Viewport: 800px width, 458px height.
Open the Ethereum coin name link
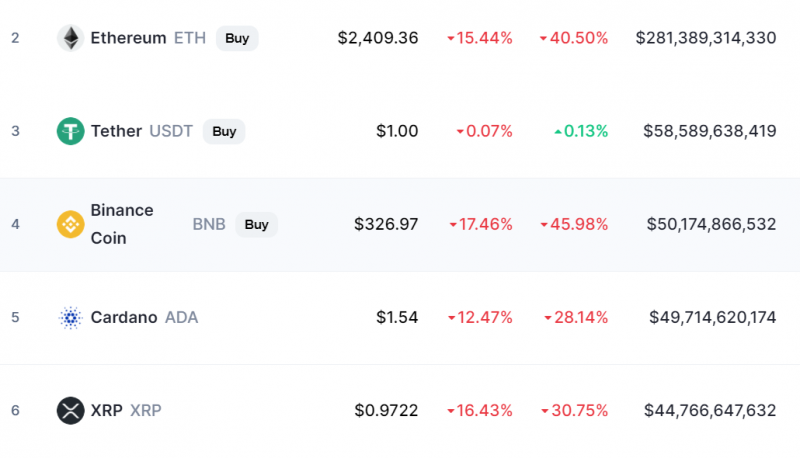128,38
